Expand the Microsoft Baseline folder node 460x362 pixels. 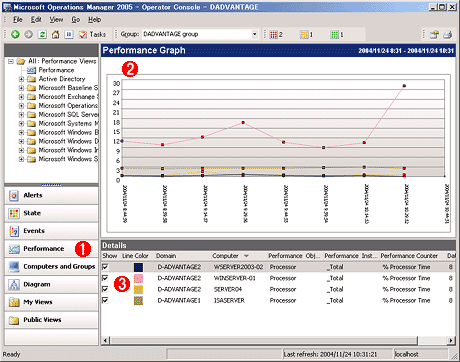pyautogui.click(x=21, y=88)
